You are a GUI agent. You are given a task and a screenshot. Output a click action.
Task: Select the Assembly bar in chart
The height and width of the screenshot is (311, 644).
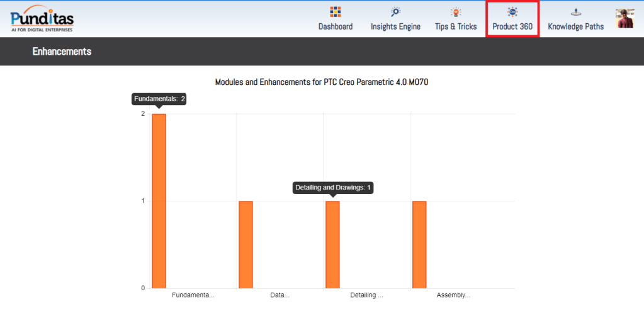pyautogui.click(x=419, y=244)
